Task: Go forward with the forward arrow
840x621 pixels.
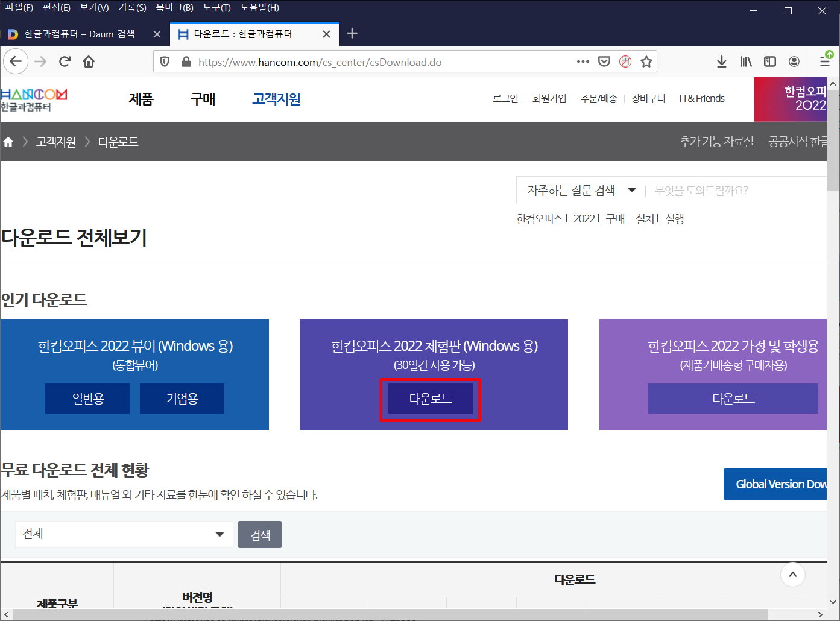Action: (x=40, y=61)
